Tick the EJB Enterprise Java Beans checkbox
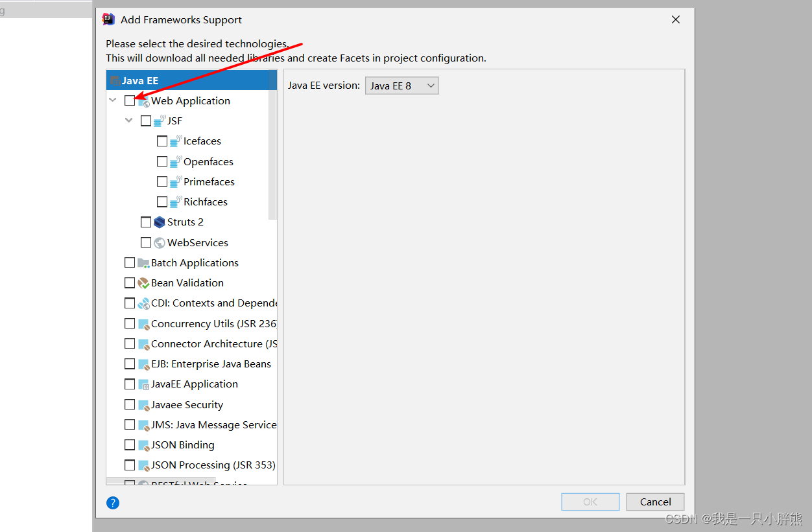 tap(130, 364)
